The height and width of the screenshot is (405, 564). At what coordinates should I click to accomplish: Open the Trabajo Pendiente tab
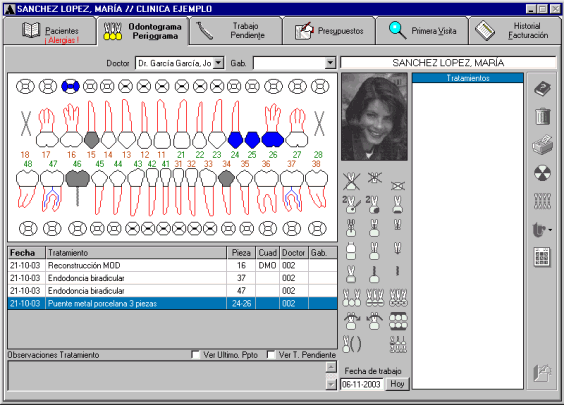coord(236,31)
